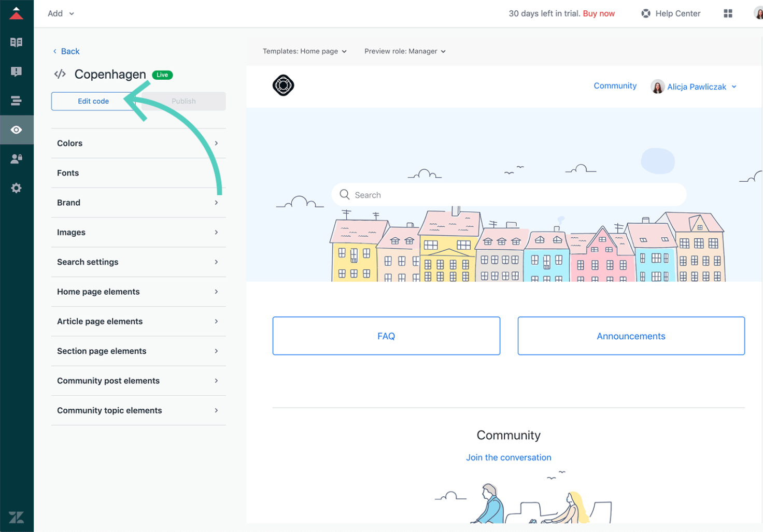Open the Knowledge base book icon in sidebar
This screenshot has width=763, height=532.
[17, 42]
